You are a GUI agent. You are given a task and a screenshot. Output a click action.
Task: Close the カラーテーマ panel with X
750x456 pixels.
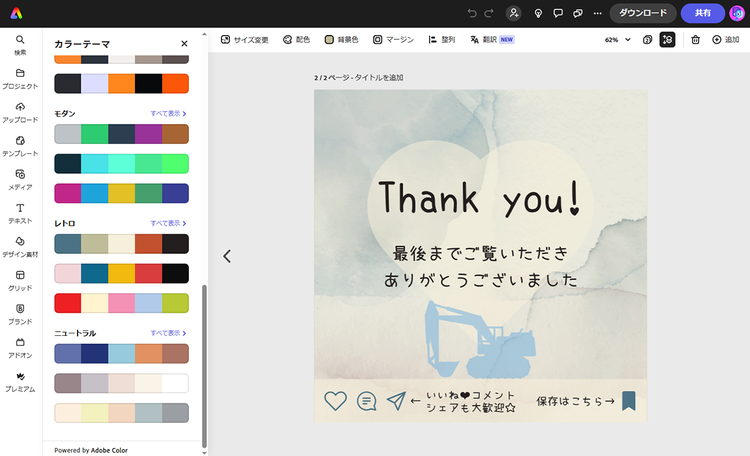coord(184,44)
